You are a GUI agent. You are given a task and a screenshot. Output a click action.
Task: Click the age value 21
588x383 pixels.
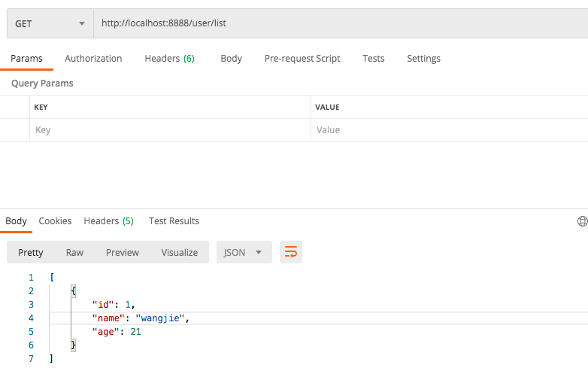tap(136, 332)
